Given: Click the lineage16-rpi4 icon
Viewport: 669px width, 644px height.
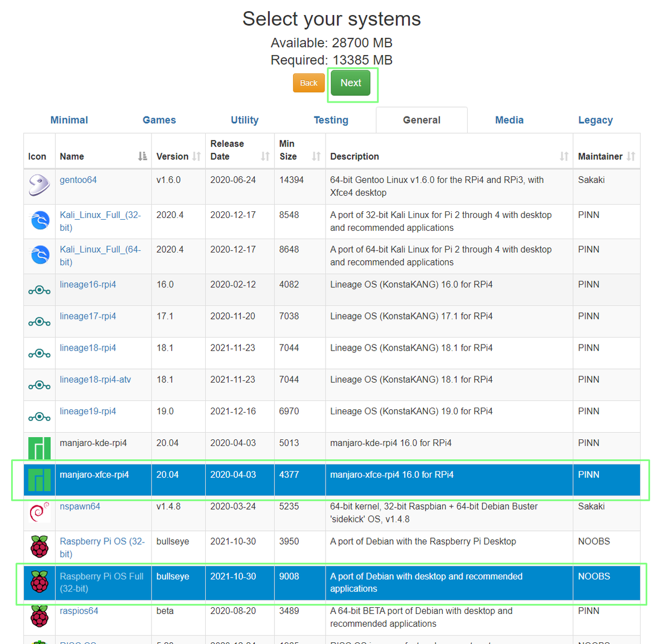Looking at the screenshot, I should 39,290.
